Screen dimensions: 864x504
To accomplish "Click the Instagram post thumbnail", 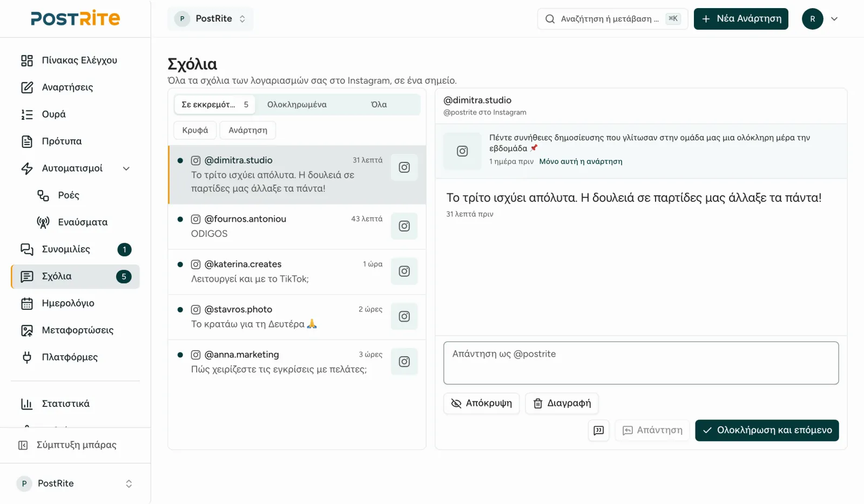I will (x=462, y=151).
